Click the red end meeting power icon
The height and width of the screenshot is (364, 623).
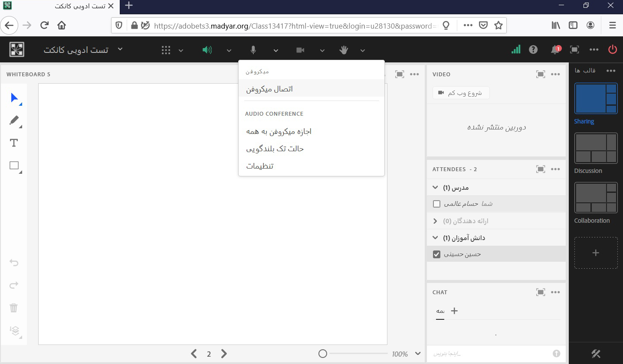[613, 49]
